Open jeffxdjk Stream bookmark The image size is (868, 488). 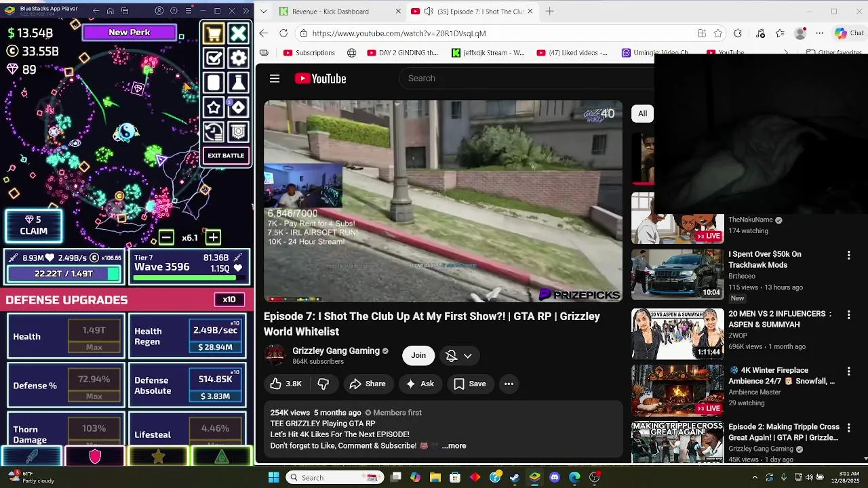pos(488,53)
